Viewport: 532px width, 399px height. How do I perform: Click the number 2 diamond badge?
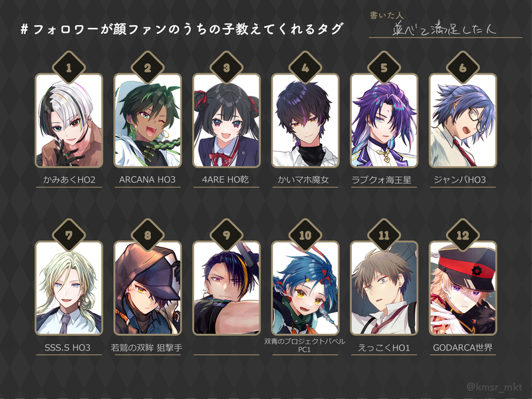click(x=148, y=68)
